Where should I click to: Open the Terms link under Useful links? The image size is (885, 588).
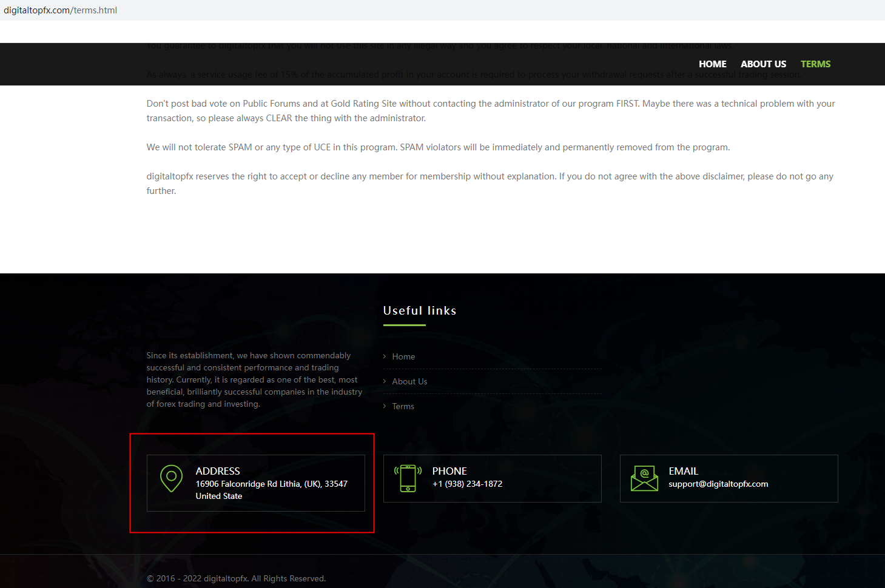403,406
